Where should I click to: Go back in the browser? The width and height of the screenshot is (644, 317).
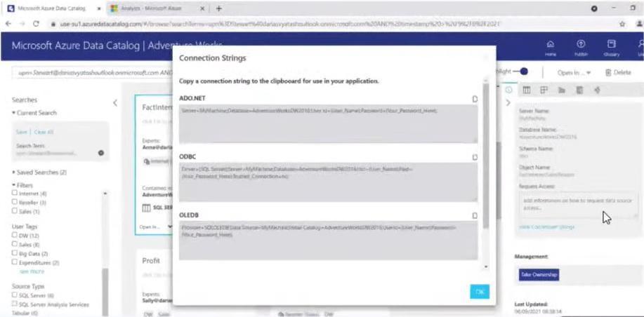pyautogui.click(x=8, y=24)
